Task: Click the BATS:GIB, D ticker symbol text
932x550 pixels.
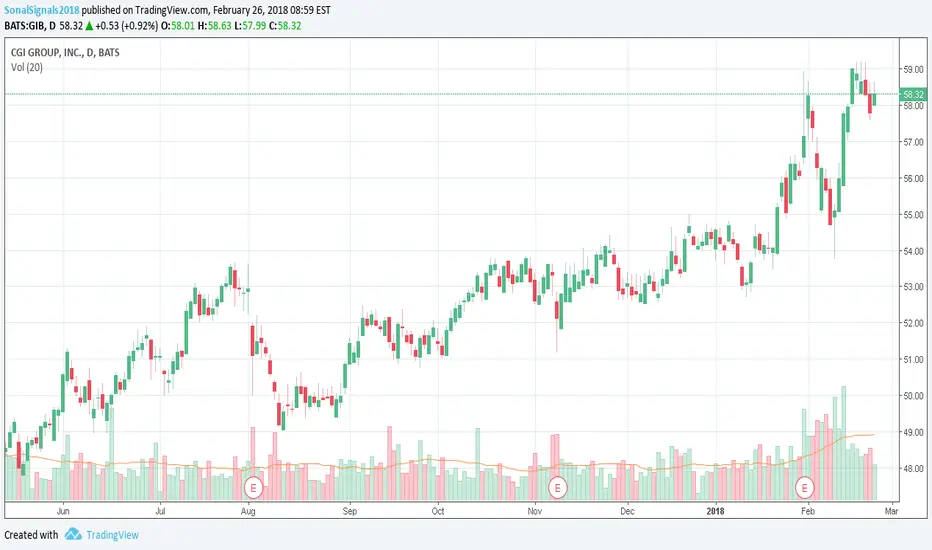Action: 30,26
